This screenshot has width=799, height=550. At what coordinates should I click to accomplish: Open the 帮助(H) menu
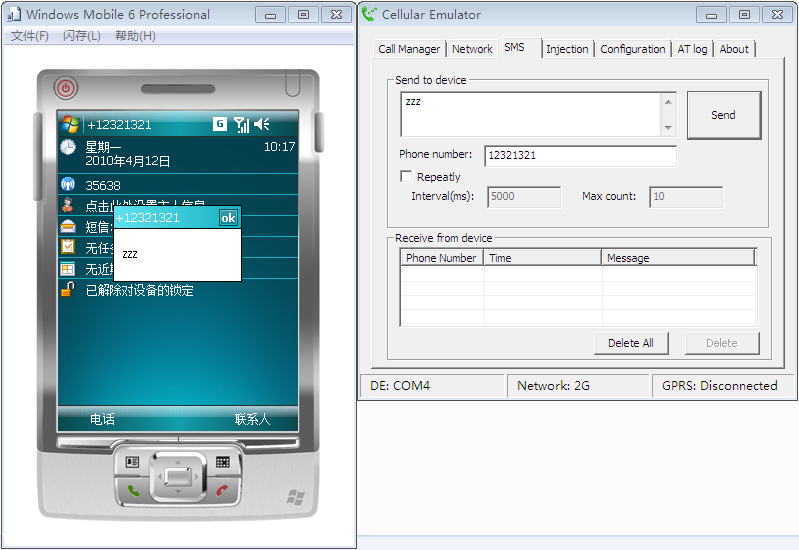pyautogui.click(x=135, y=36)
